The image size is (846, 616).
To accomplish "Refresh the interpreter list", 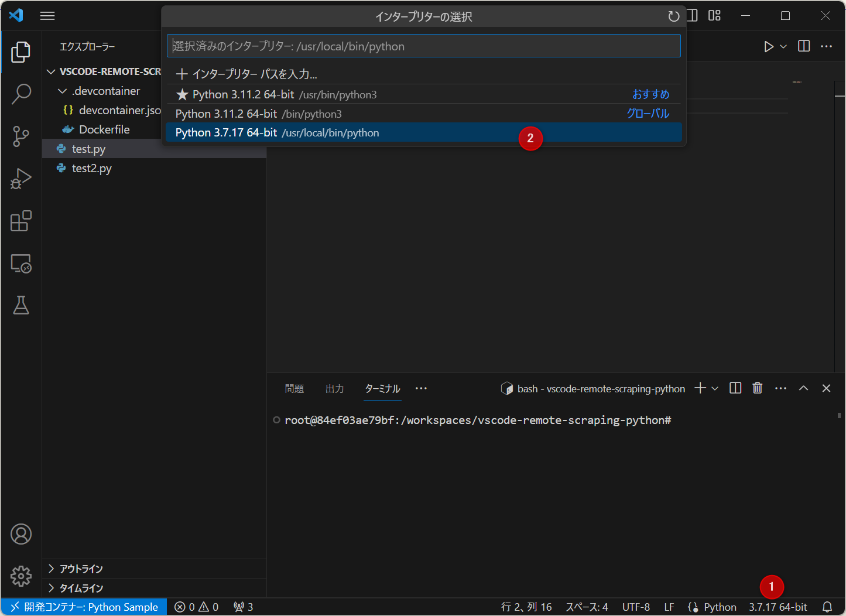I will [674, 16].
